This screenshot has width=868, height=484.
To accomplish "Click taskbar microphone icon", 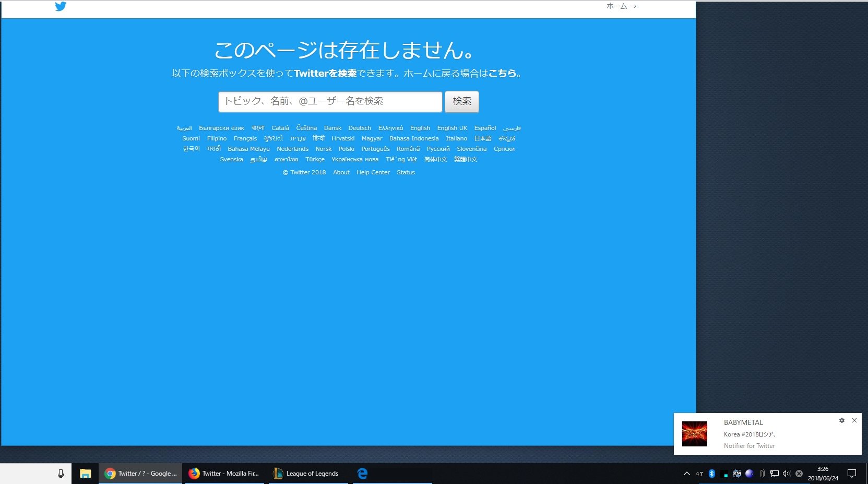I will (x=61, y=474).
